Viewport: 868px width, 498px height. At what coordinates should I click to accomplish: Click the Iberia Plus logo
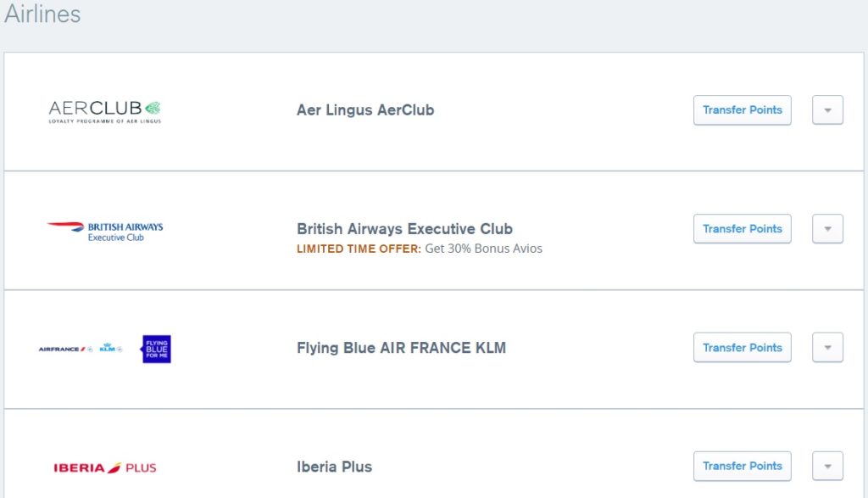(x=104, y=467)
